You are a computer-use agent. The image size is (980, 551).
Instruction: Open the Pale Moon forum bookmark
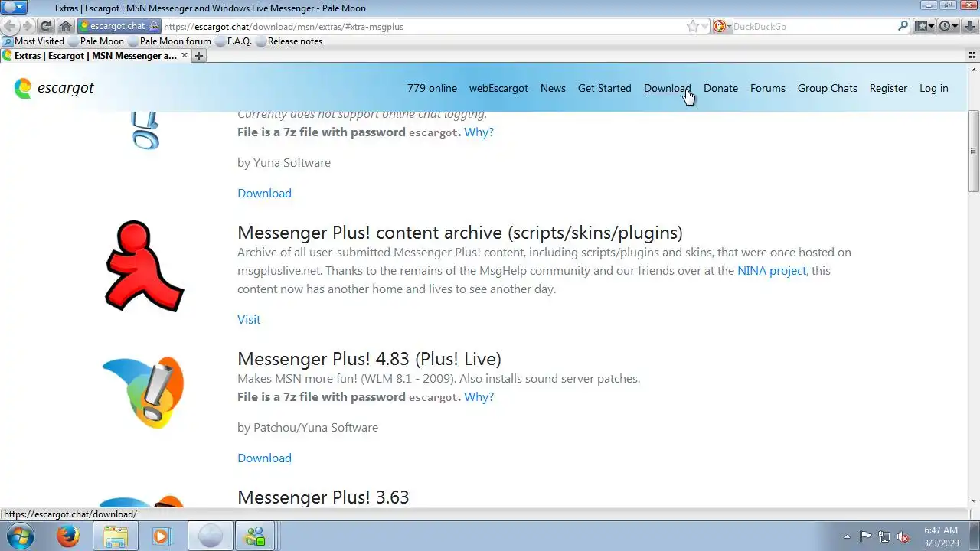pyautogui.click(x=168, y=41)
